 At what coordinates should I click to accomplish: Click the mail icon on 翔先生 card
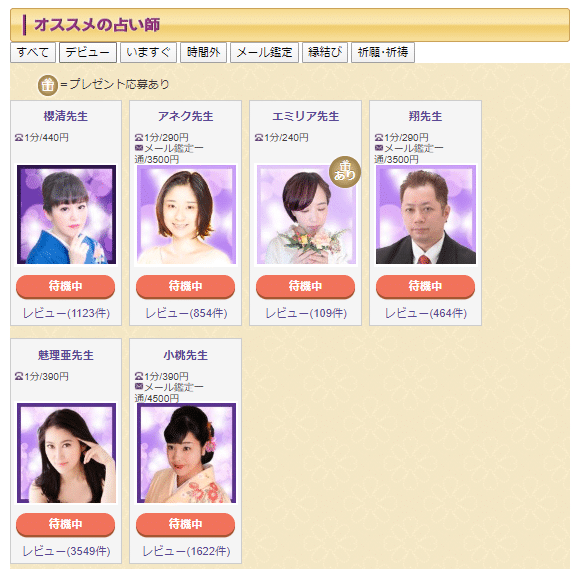(x=379, y=148)
